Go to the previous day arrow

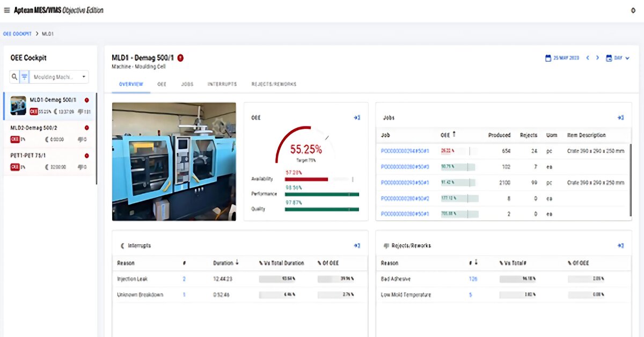pyautogui.click(x=588, y=58)
